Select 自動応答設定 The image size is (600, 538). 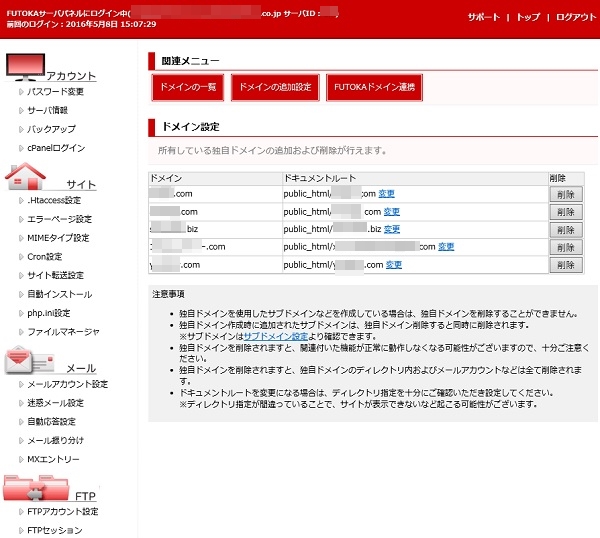51,422
